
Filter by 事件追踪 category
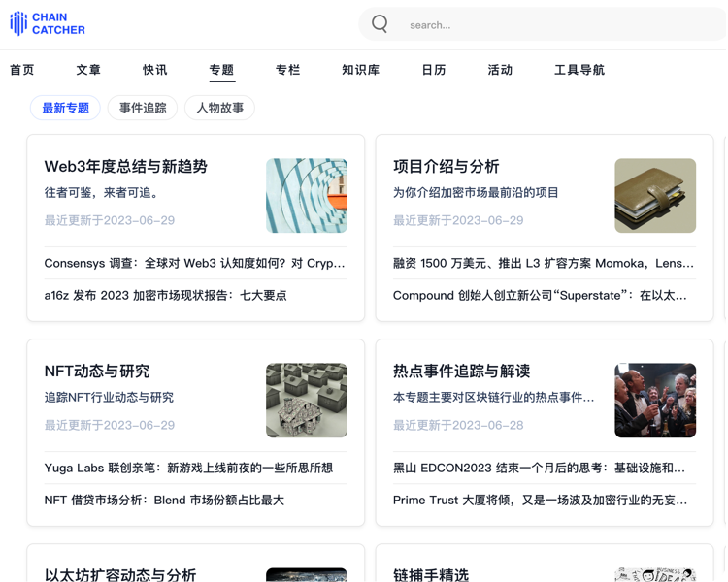tap(143, 108)
